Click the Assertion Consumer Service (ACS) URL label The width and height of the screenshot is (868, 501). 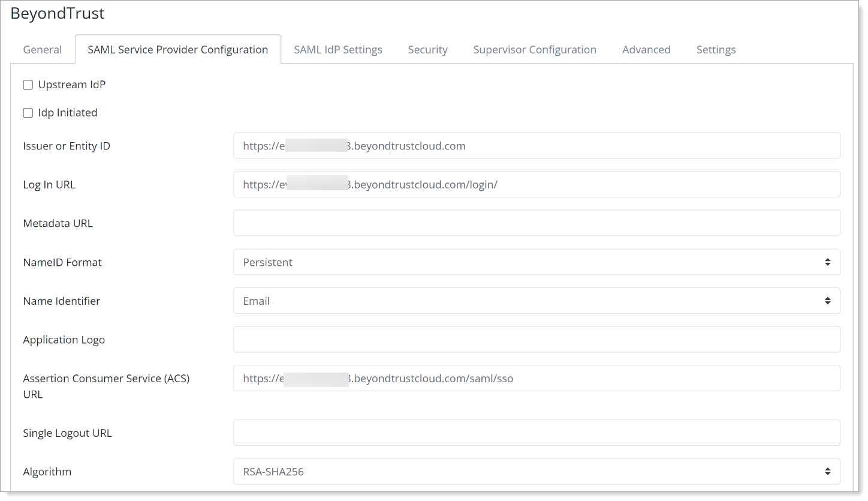coord(106,386)
